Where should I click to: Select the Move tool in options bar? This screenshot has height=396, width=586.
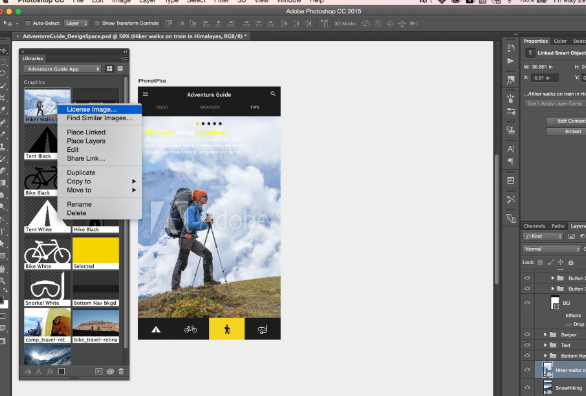7,23
